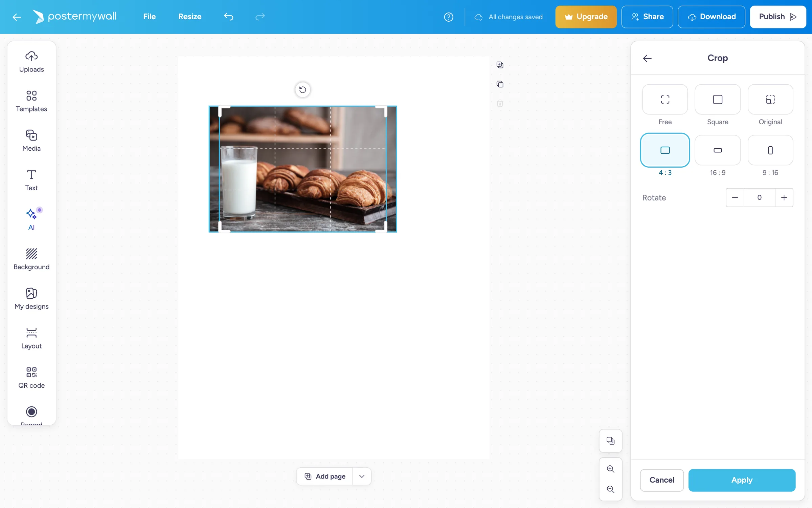Select the Original crop ratio
812x508 pixels.
pos(770,99)
